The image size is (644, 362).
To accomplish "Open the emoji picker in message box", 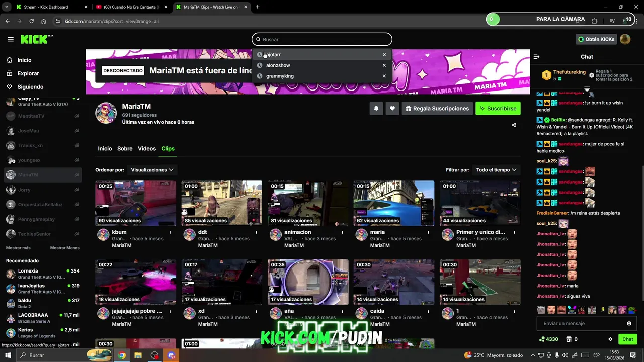I will pyautogui.click(x=629, y=323).
